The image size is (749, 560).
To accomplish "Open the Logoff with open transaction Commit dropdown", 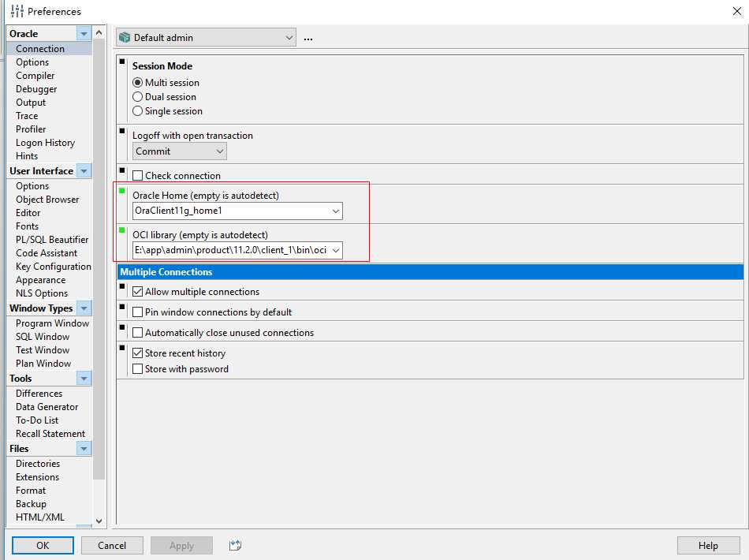I will click(180, 151).
